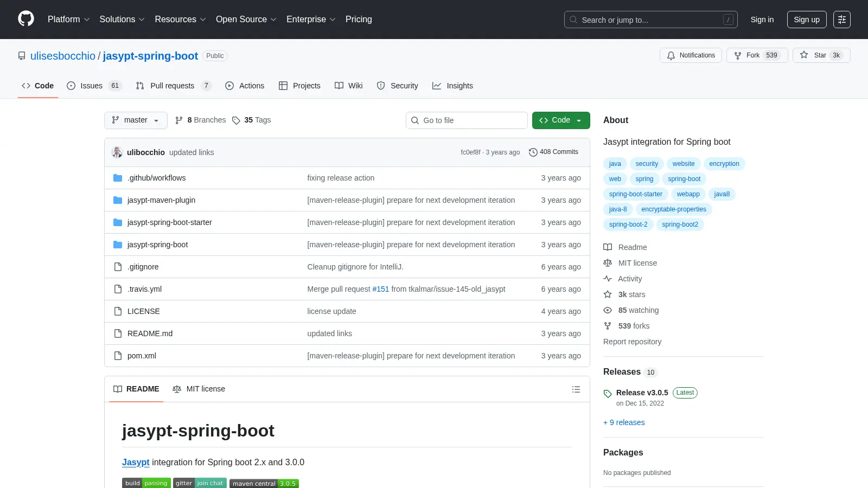
Task: Open Release v3.0.5
Action: (642, 393)
